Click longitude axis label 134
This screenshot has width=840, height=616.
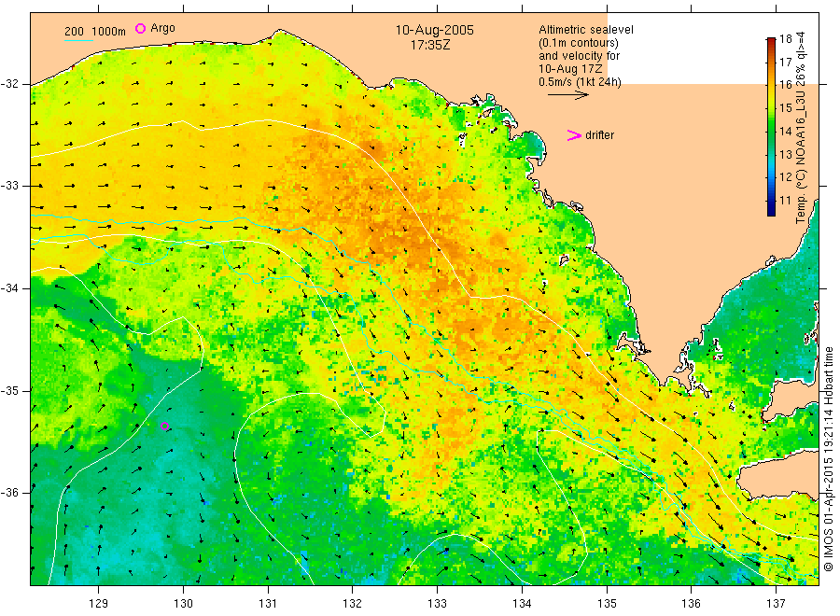click(522, 604)
